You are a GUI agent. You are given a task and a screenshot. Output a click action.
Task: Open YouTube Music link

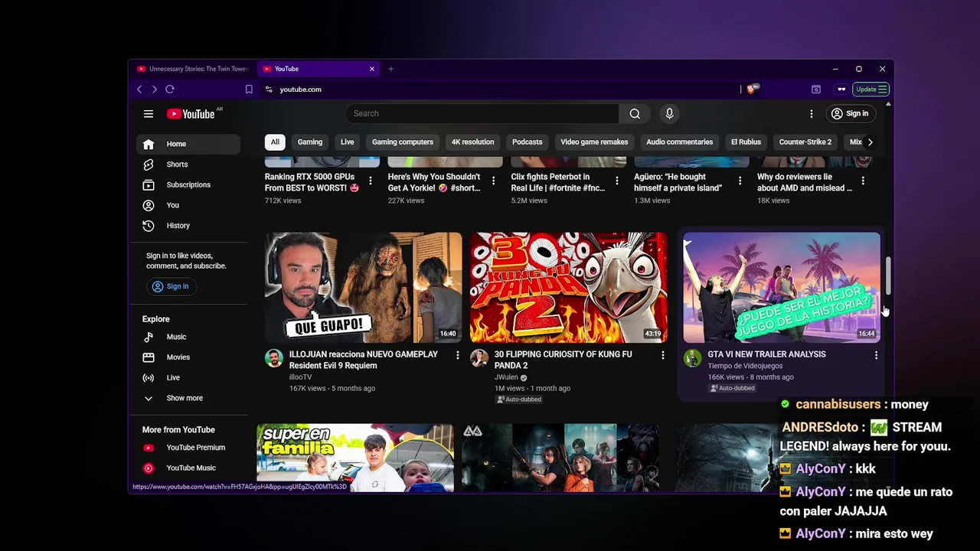[188, 468]
